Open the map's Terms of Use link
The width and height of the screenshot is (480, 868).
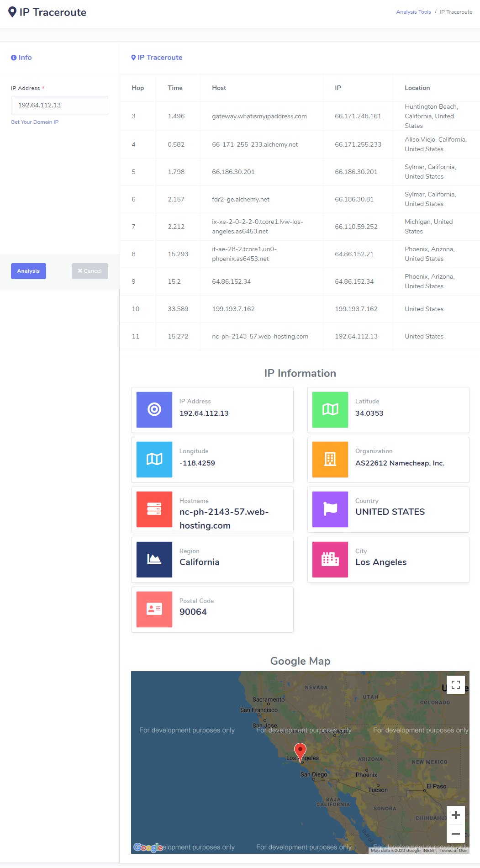(x=453, y=851)
